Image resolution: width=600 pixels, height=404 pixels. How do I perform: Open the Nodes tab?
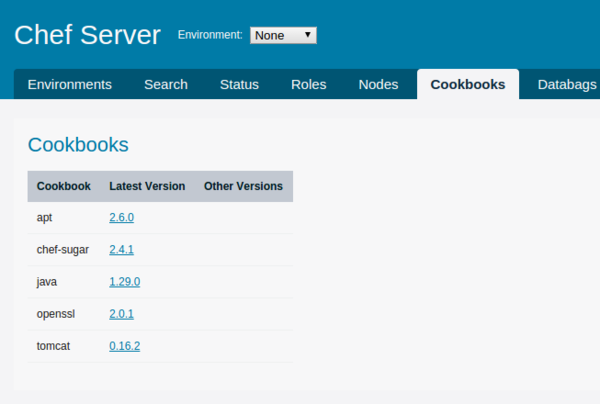(378, 84)
